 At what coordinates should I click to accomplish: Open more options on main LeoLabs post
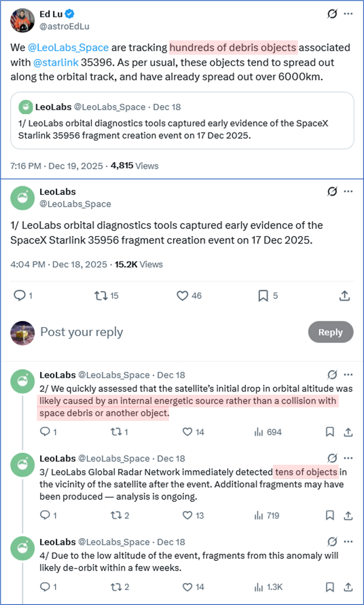point(348,191)
